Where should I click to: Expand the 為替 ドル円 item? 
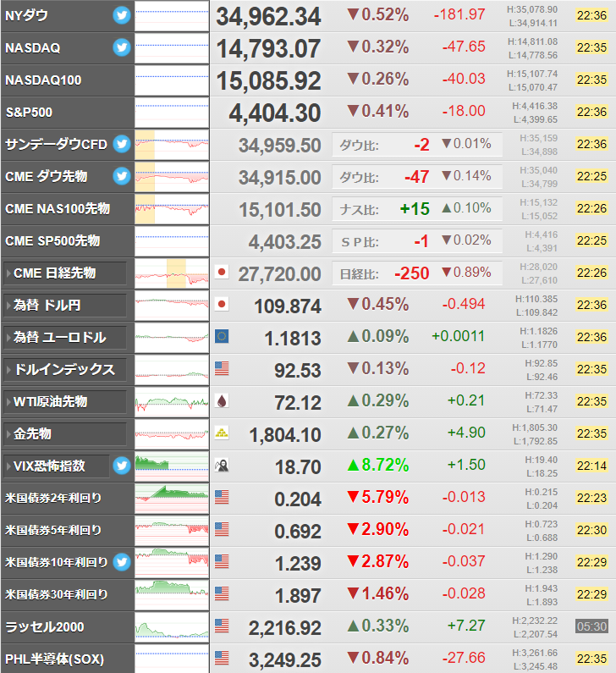pyautogui.click(x=65, y=305)
